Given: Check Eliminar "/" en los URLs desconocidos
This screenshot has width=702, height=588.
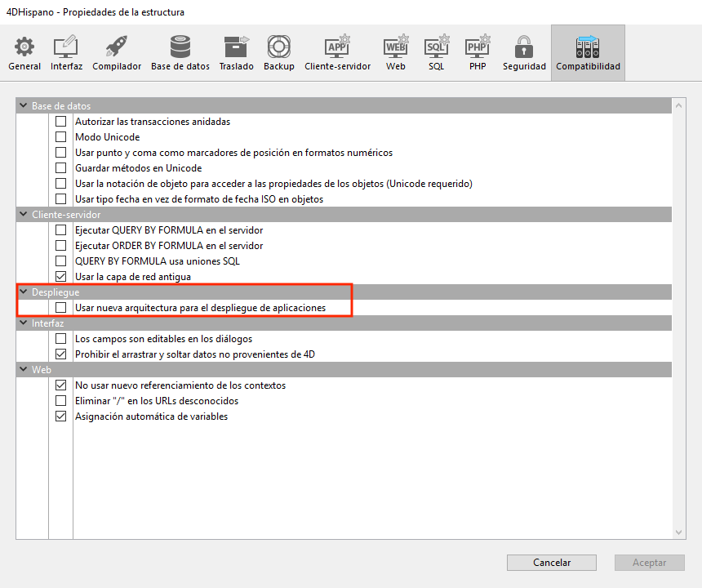Looking at the screenshot, I should 61,401.
